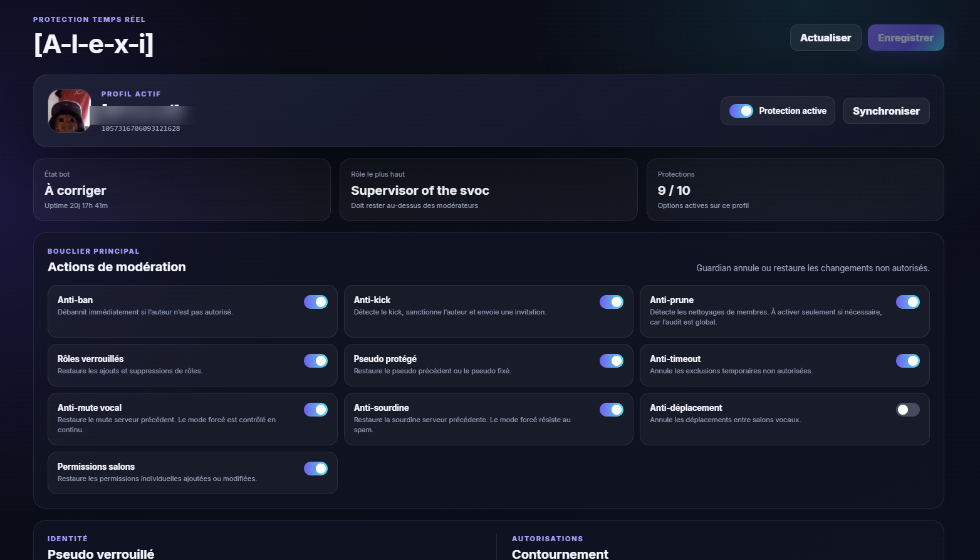Click the "Doit rester au-dessus des modérateurs" note
This screenshot has width=980, height=560.
[x=414, y=205]
